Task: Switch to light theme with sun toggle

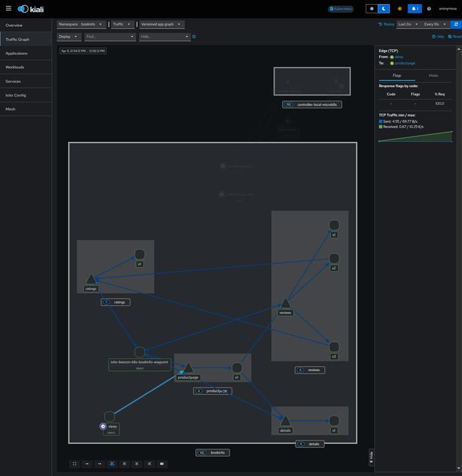Action: pos(372,9)
